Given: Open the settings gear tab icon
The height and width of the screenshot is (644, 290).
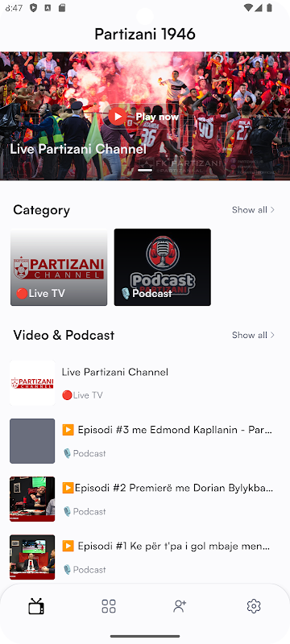Looking at the screenshot, I should (254, 606).
